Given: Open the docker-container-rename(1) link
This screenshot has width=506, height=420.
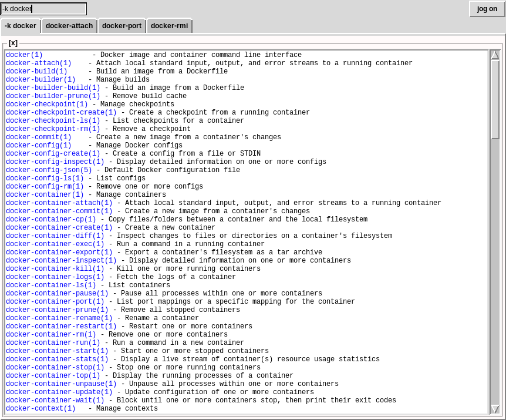Looking at the screenshot, I should tap(59, 318).
